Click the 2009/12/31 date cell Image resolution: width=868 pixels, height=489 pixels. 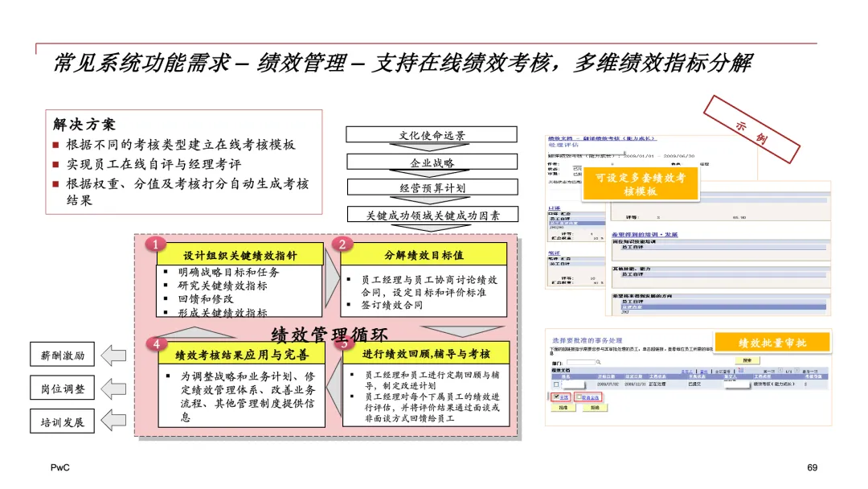635,384
